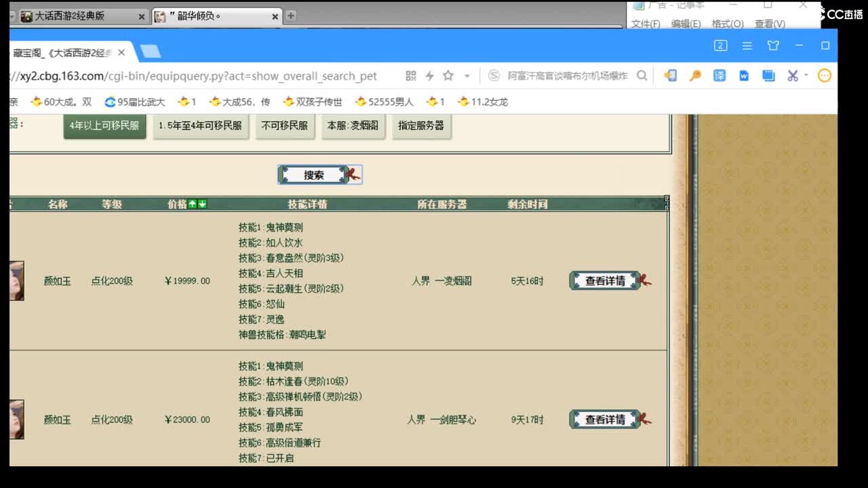Viewport: 868px width, 488px height.
Task: Open 编辑(E) menu in Notepad window
Action: click(686, 24)
